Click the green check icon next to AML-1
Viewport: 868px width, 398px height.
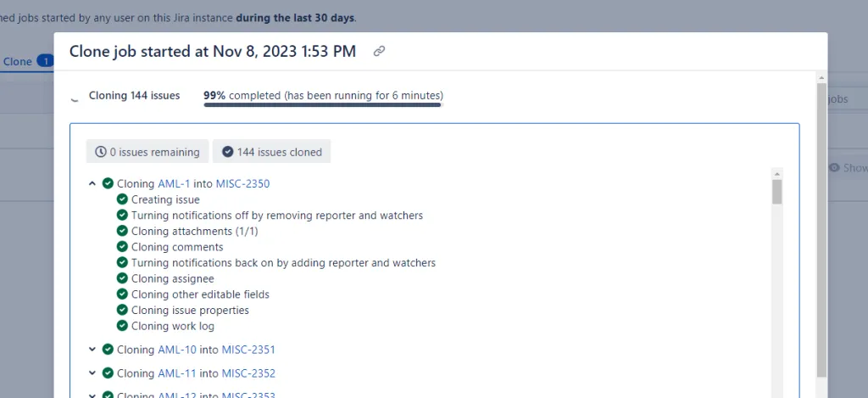click(x=108, y=183)
